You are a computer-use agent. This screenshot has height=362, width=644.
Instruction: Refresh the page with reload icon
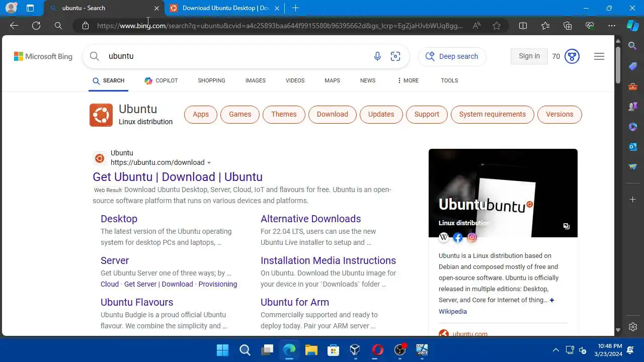tap(36, 26)
